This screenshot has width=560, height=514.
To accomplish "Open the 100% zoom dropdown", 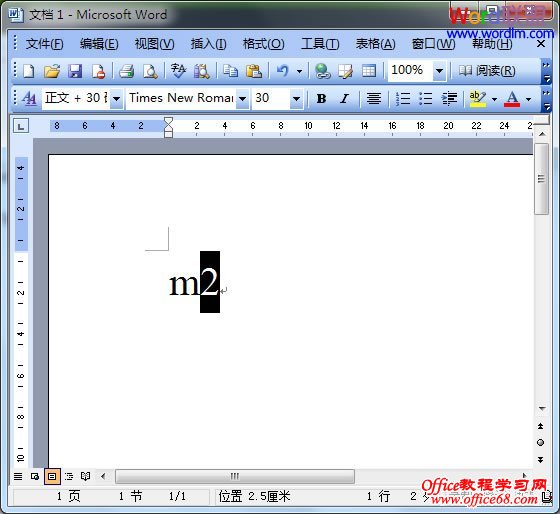I will coord(439,71).
